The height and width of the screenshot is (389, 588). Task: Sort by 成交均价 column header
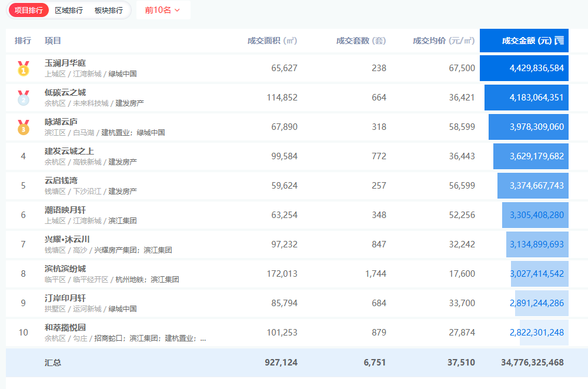(x=443, y=41)
